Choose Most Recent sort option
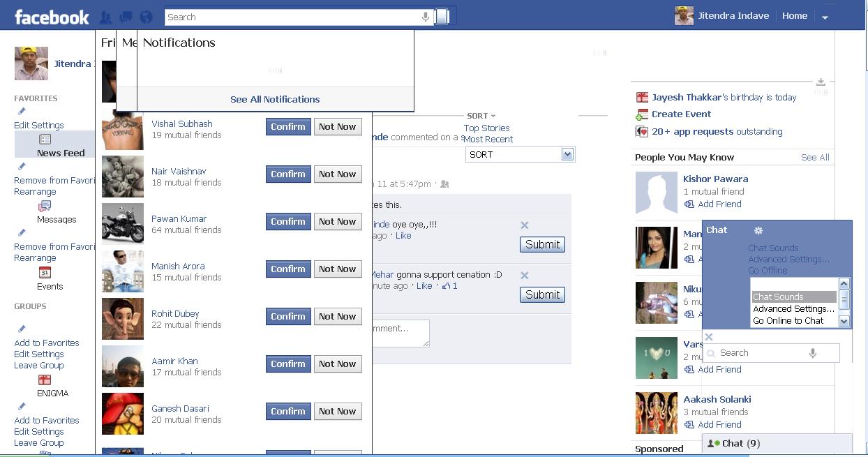The height and width of the screenshot is (457, 868). (488, 140)
